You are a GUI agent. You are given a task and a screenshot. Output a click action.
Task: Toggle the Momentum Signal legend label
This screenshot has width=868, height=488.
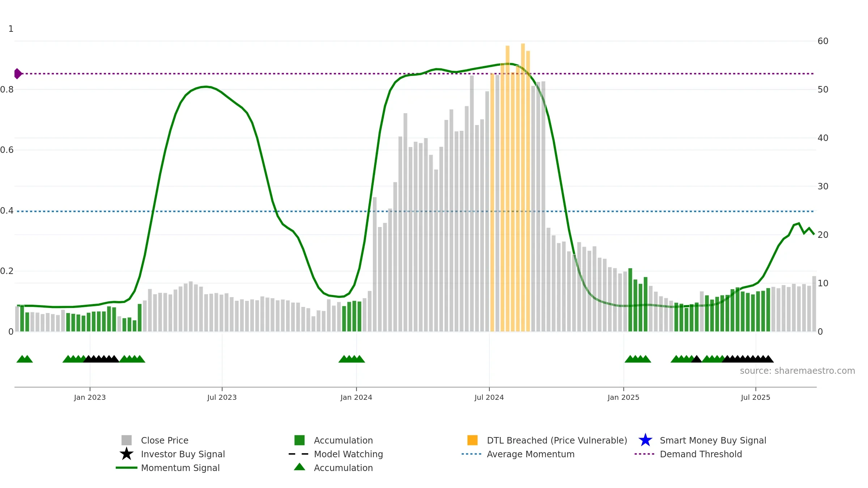pyautogui.click(x=180, y=468)
